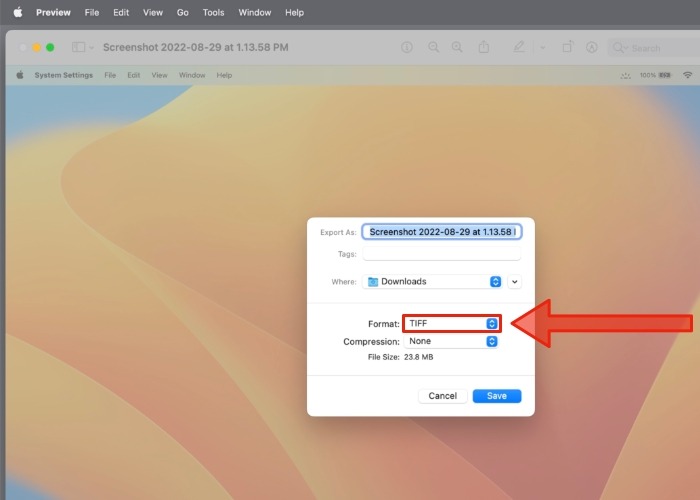This screenshot has height=500, width=700.
Task: Open the Compression None dropdown
Action: pos(451,341)
